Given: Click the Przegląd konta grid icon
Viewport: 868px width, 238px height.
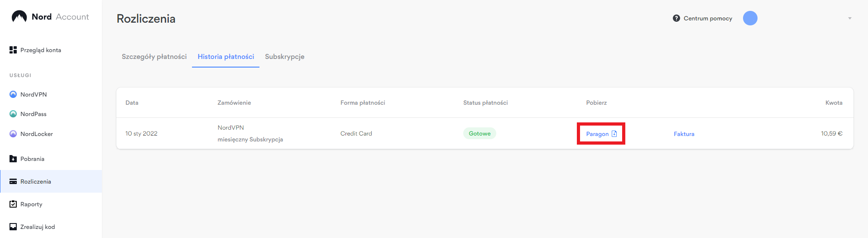Looking at the screenshot, I should 13,50.
